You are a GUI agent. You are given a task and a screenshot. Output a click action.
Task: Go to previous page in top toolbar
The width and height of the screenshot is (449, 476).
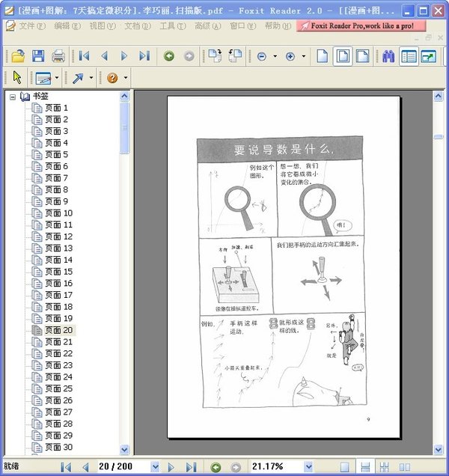pos(105,56)
